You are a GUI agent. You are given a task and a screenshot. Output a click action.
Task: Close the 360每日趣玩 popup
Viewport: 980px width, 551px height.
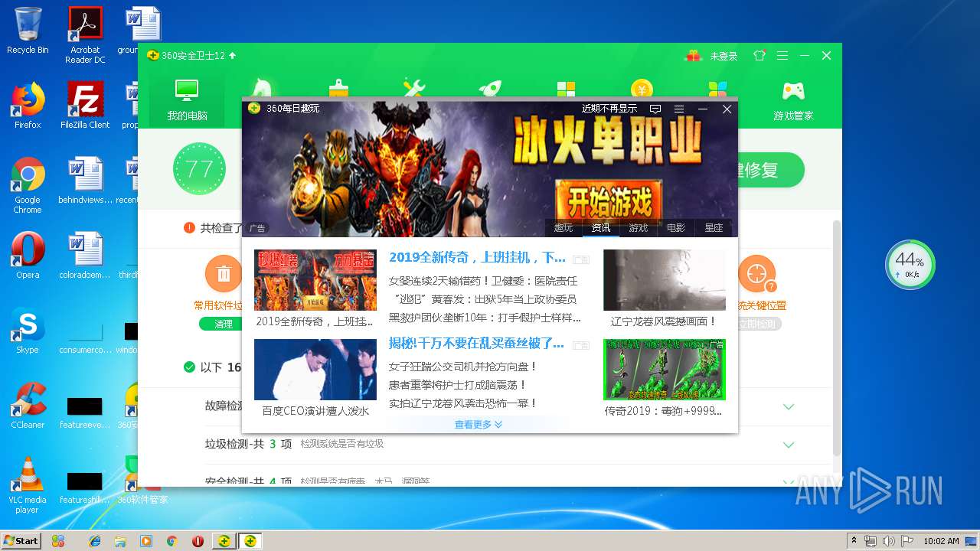pos(727,109)
